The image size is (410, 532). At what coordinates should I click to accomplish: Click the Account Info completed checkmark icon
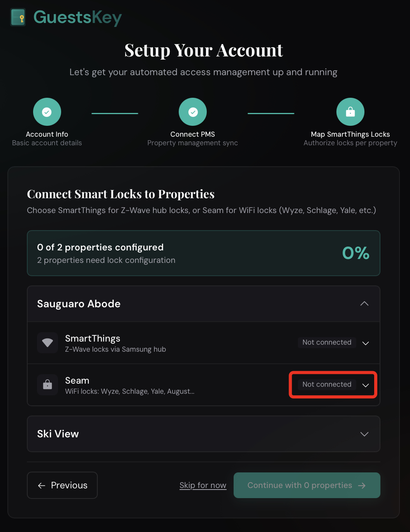click(47, 112)
